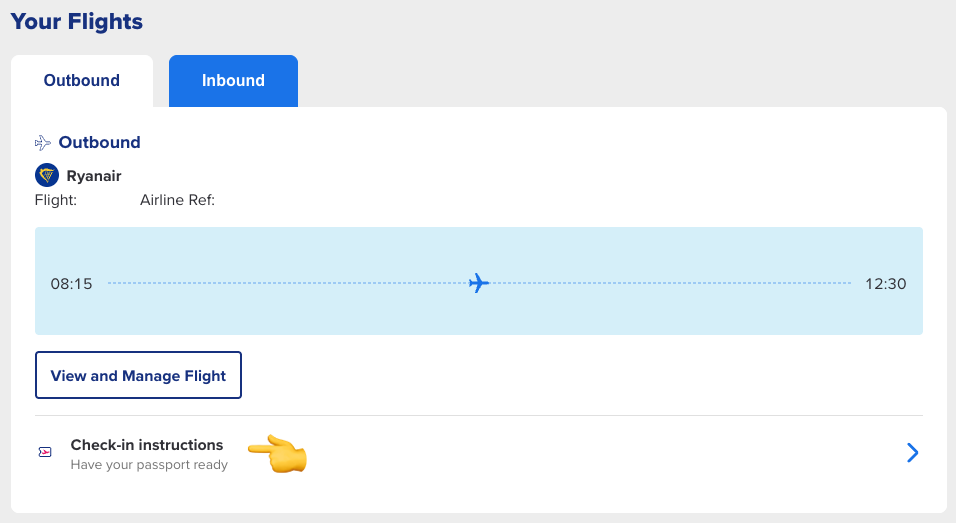Click the Ryanair airline logo
The height and width of the screenshot is (523, 956).
(x=47, y=176)
